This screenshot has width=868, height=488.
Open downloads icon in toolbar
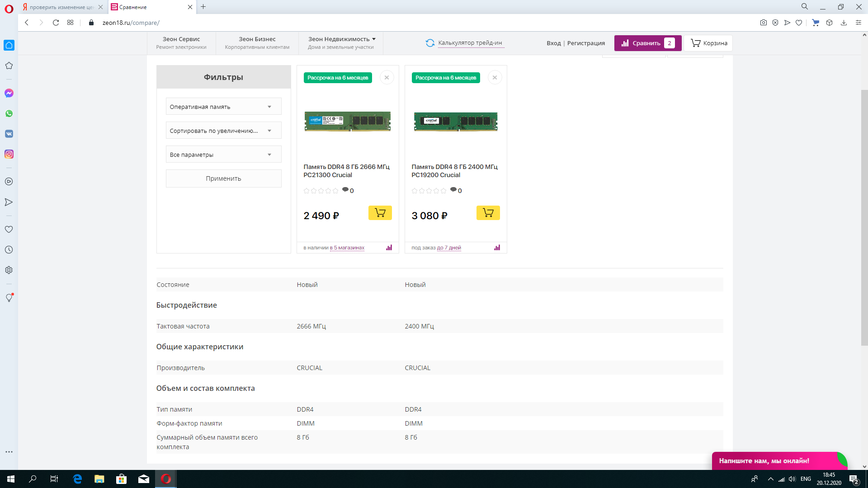[x=844, y=23]
